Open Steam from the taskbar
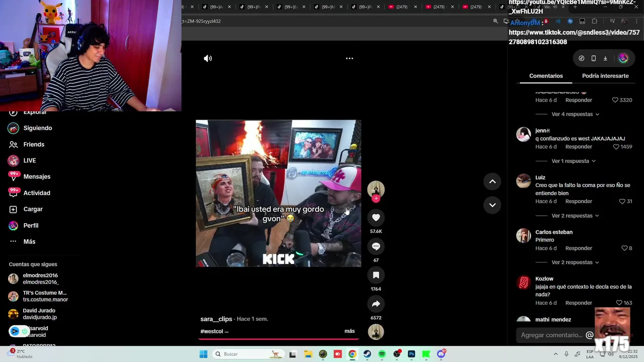 pos(367,354)
